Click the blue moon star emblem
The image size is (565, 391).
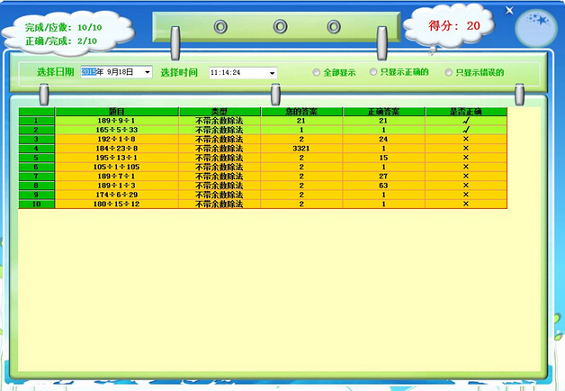click(536, 28)
